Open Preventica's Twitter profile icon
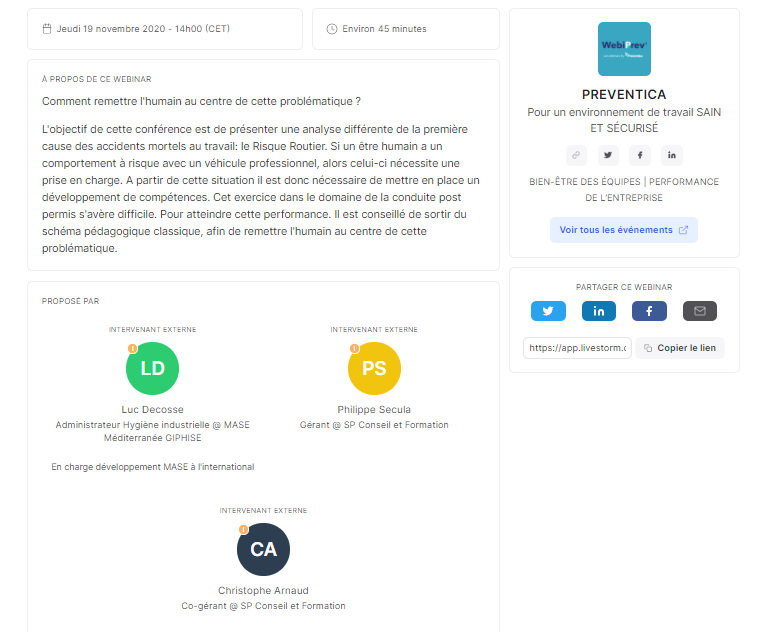The width and height of the screenshot is (769, 632). [608, 155]
